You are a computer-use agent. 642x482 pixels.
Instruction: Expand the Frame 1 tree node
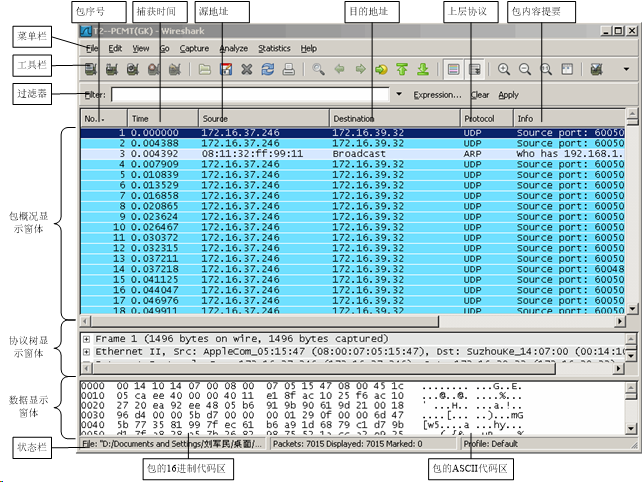point(86,339)
